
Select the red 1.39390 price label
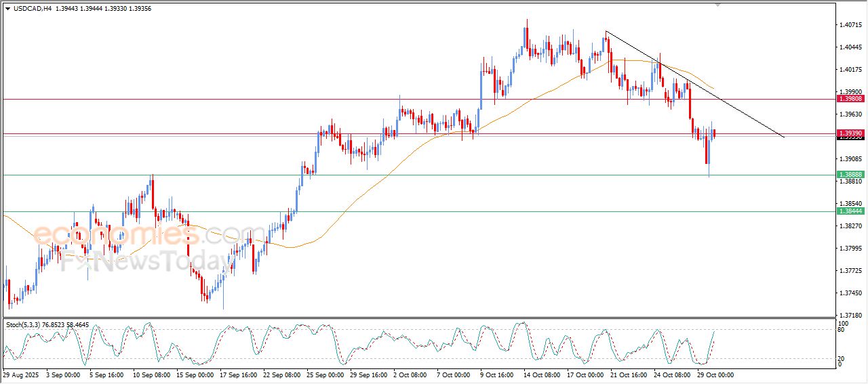pyautogui.click(x=850, y=133)
